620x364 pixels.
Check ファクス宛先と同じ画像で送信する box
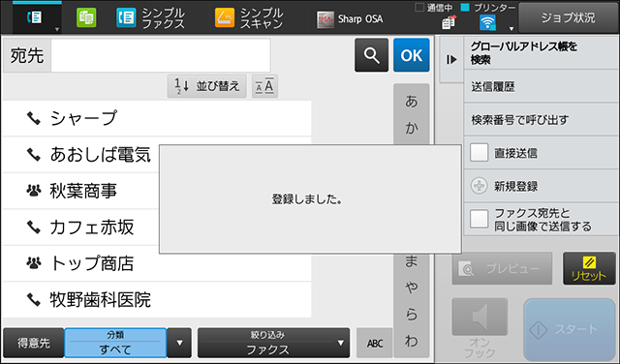pos(479,219)
